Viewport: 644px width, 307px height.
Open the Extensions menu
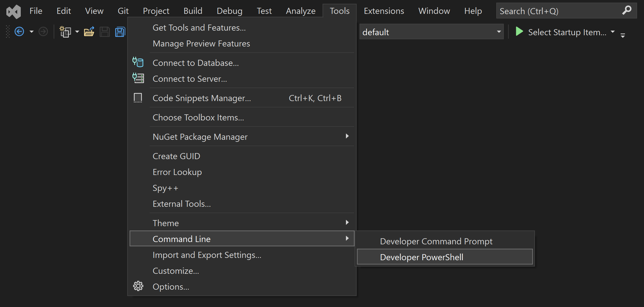tap(384, 11)
